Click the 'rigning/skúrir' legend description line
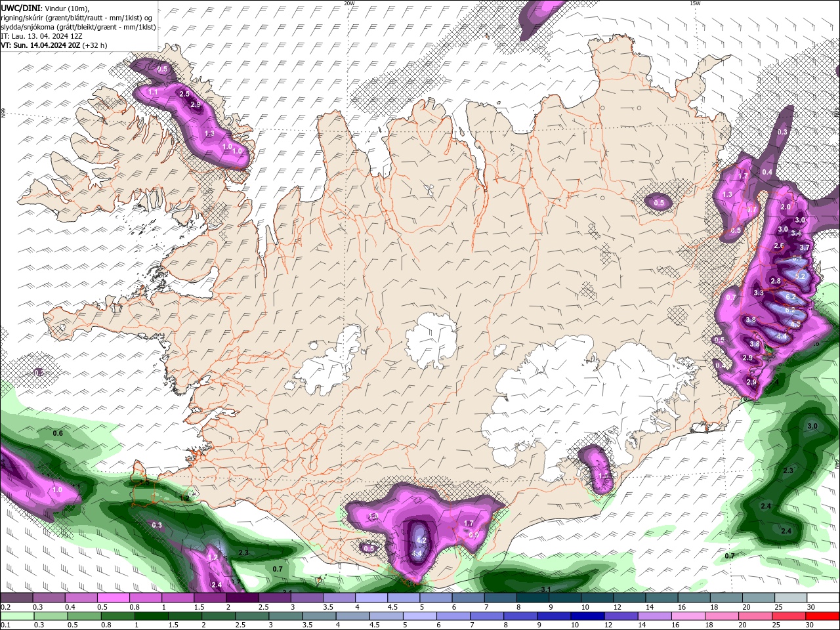The width and height of the screenshot is (840, 630). coord(77,18)
